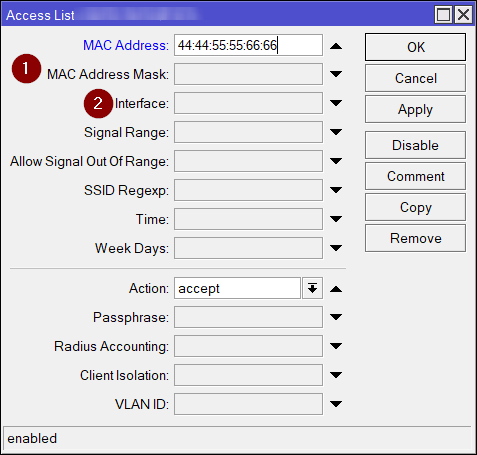Expand the VLAN ID option

click(x=336, y=404)
